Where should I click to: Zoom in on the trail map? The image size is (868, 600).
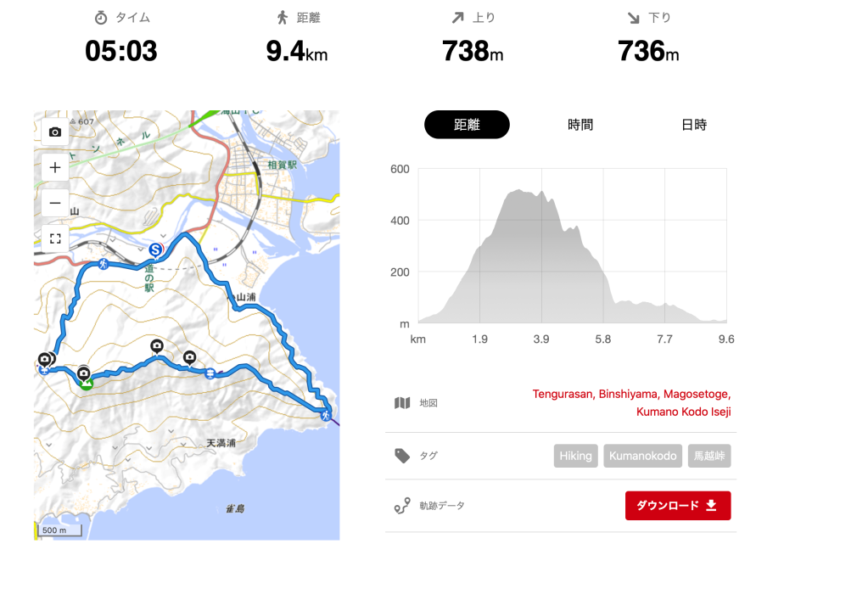coord(55,167)
